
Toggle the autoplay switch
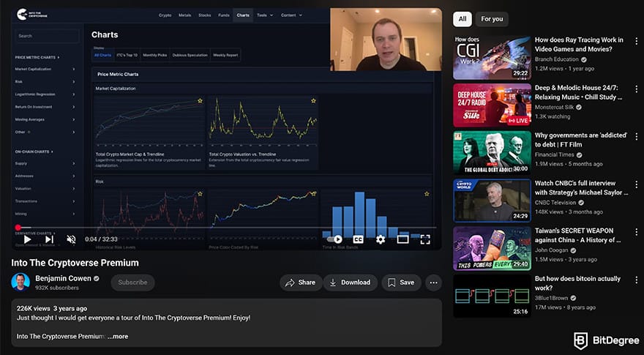point(335,239)
